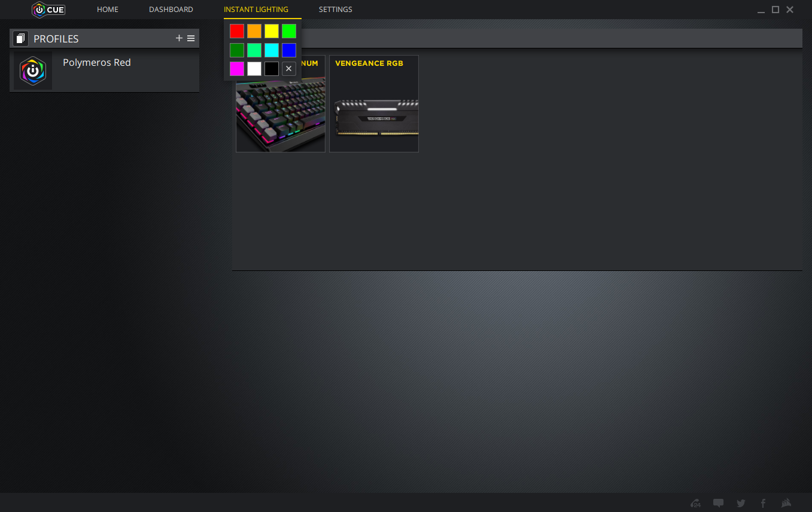Screen dimensions: 812x512
Task: Clear instant lighting with the X button
Action: tap(289, 69)
